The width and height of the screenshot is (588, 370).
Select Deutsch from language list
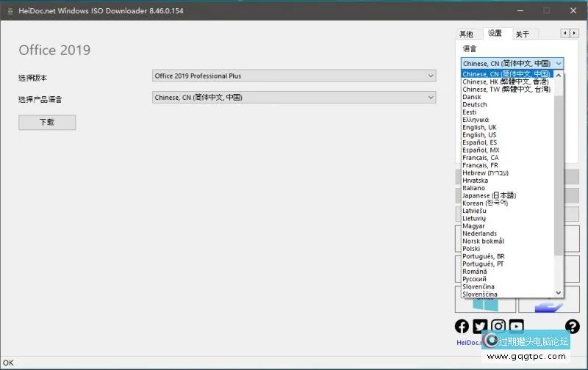(475, 105)
